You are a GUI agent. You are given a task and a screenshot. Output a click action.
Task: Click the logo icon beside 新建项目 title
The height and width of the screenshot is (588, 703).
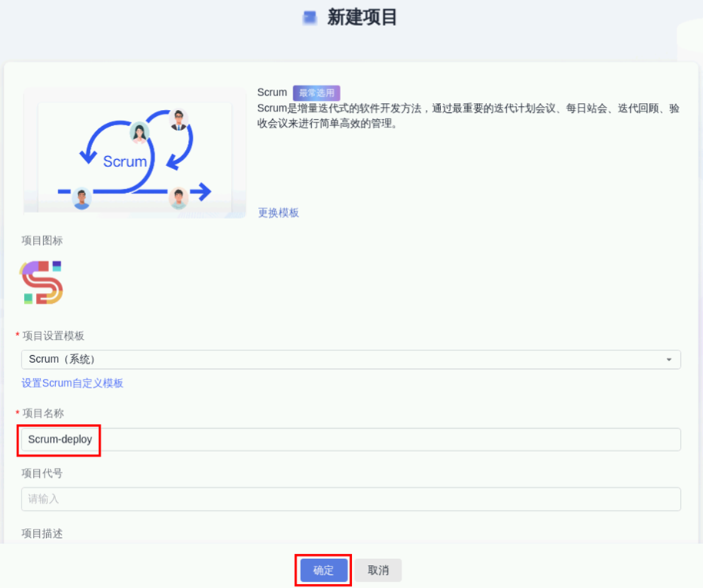pyautogui.click(x=310, y=18)
